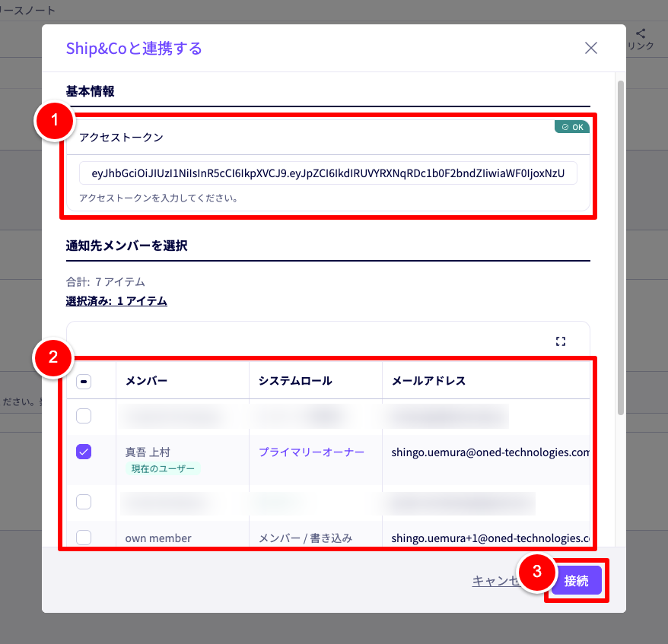Click the 真吾 上村 member name

click(x=148, y=452)
